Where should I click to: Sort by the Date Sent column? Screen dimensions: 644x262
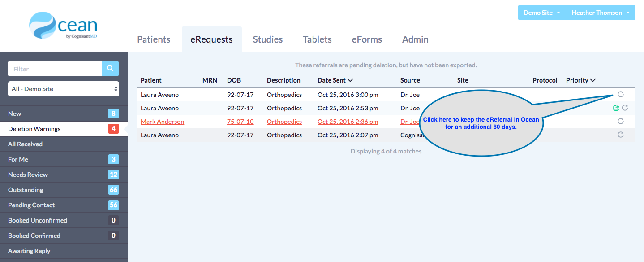pos(335,80)
